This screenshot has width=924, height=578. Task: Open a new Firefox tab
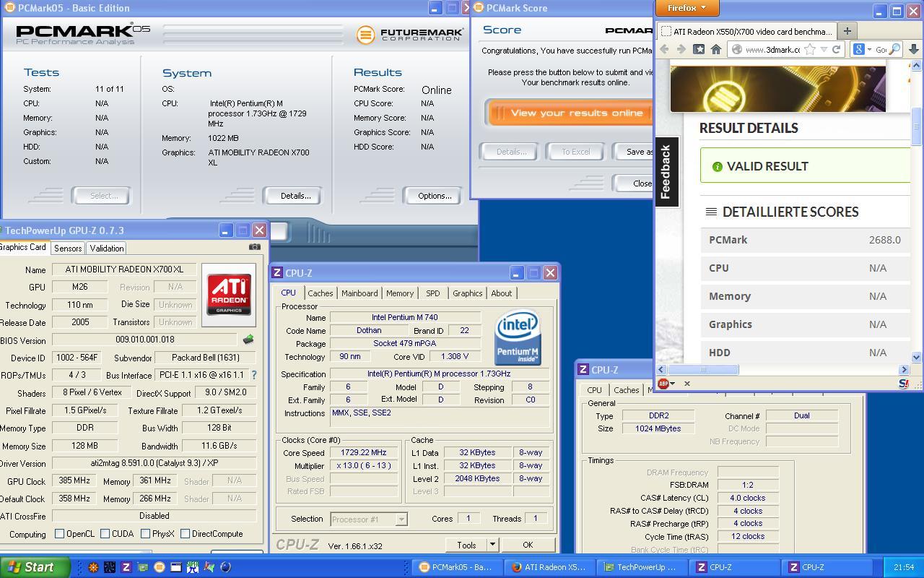[x=847, y=31]
